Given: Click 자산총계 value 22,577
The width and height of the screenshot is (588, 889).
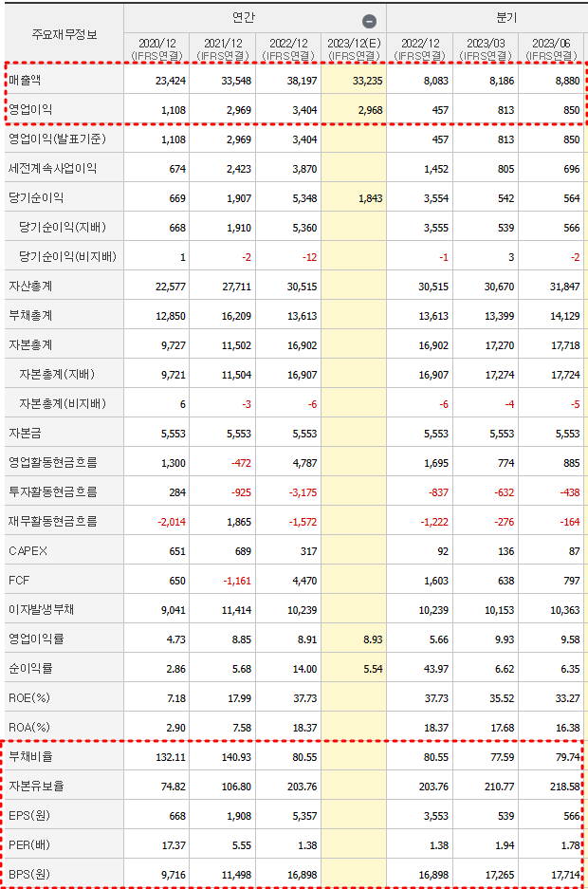Looking at the screenshot, I should coord(171,287).
